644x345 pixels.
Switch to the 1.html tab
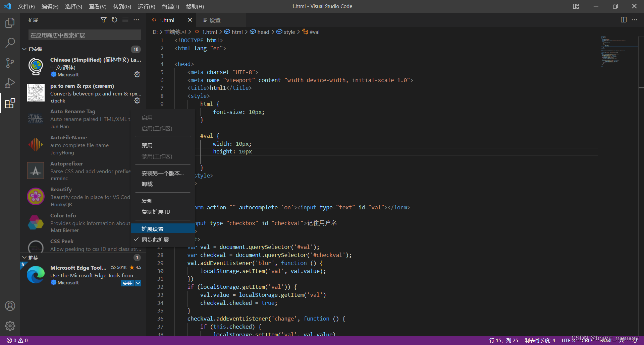point(171,20)
